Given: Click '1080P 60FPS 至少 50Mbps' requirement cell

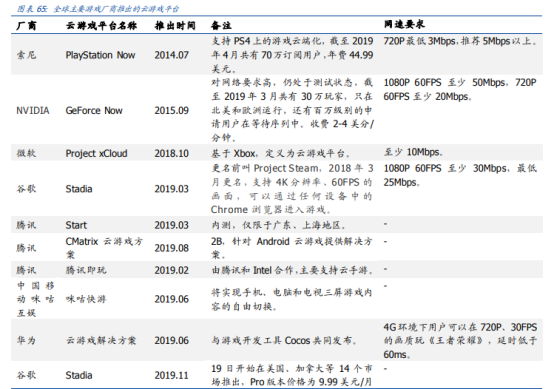Looking at the screenshot, I should 460,89.
